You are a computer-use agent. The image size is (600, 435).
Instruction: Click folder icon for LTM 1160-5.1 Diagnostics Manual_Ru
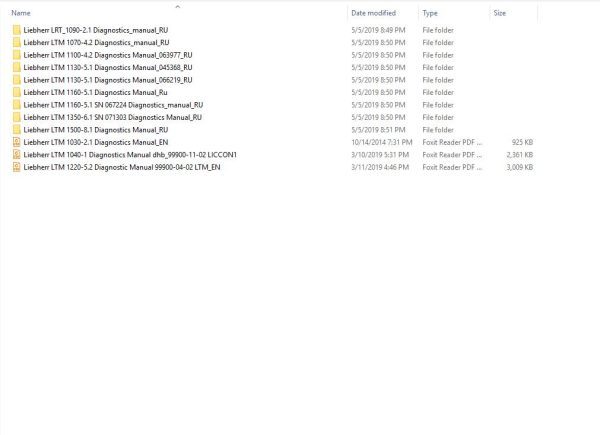click(16, 92)
